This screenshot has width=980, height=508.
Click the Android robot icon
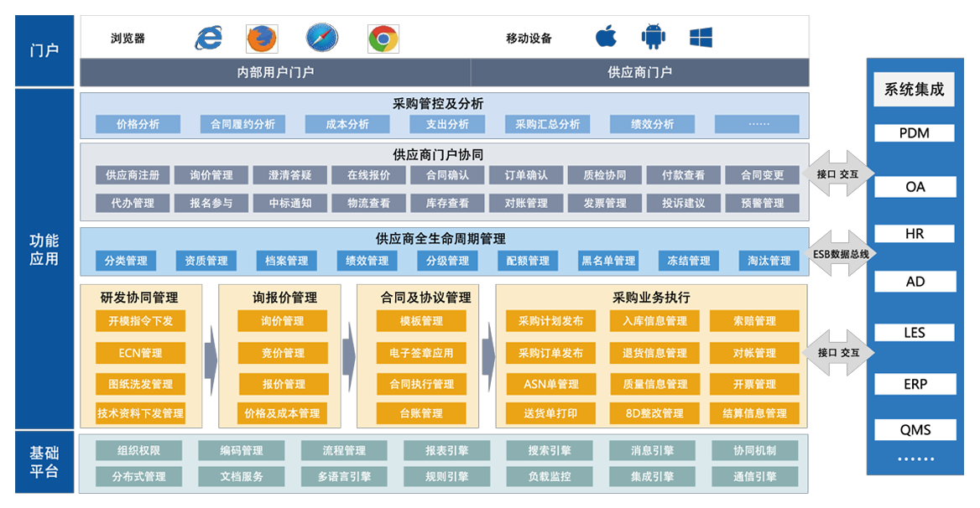[653, 37]
